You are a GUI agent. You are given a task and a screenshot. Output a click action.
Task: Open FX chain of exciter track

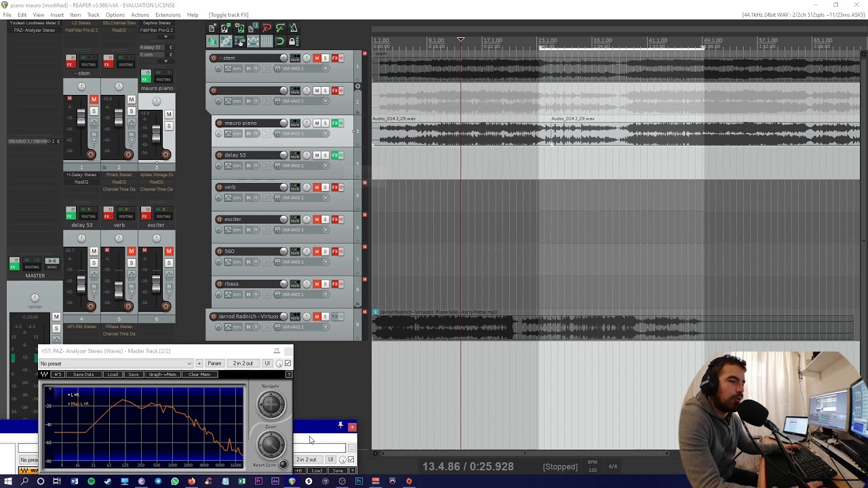(335, 219)
